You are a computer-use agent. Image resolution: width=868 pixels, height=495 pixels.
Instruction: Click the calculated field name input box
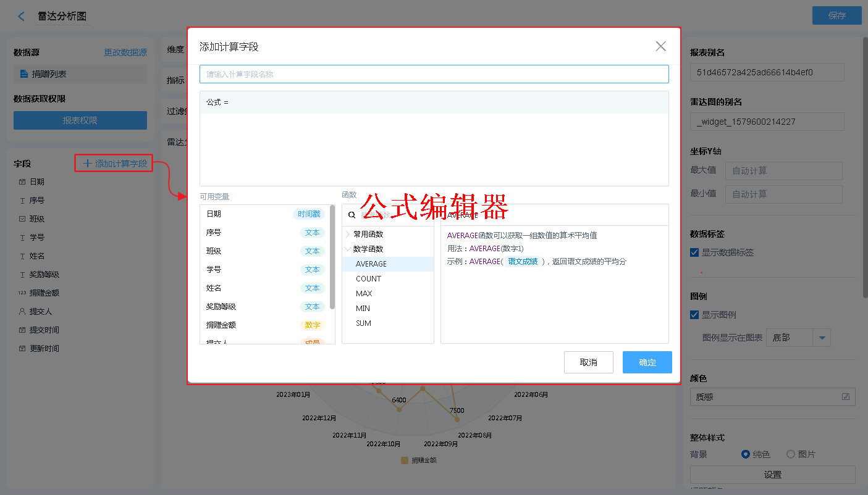click(434, 74)
